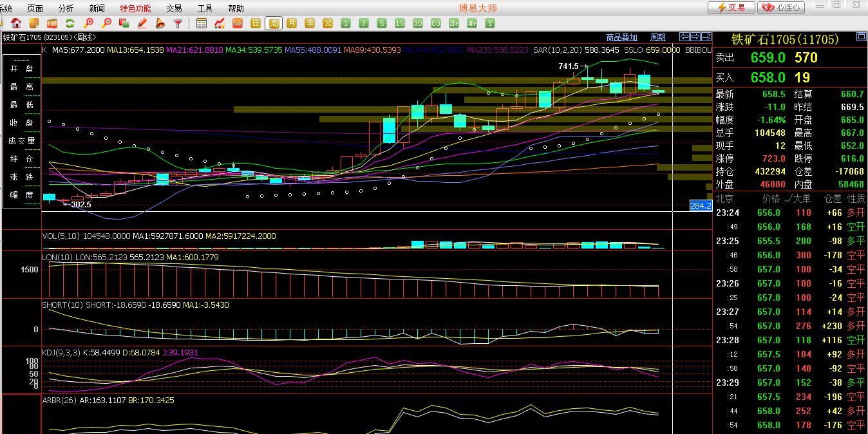This screenshot has width=868, height=434.
Task: Click the ARBR(26) indicator label
Action: pyautogui.click(x=60, y=400)
